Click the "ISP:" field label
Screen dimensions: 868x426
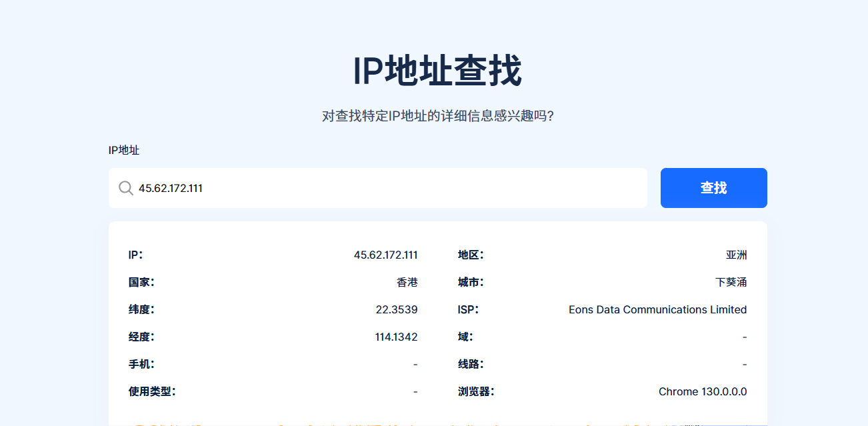pyautogui.click(x=468, y=309)
